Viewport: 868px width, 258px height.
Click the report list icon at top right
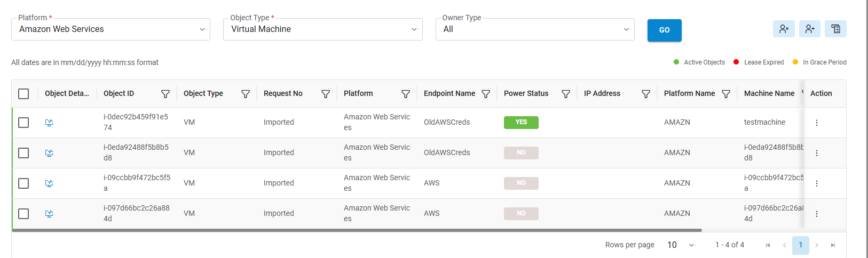[835, 29]
